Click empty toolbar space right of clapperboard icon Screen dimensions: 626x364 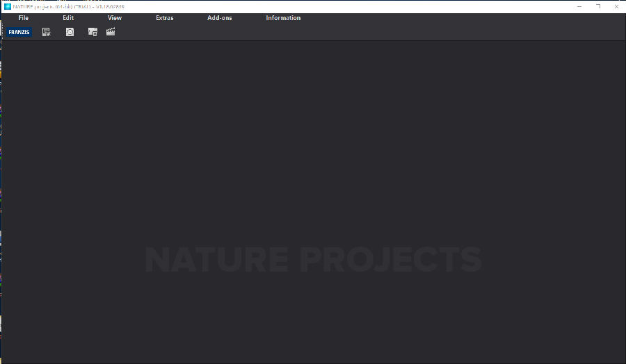(348, 32)
